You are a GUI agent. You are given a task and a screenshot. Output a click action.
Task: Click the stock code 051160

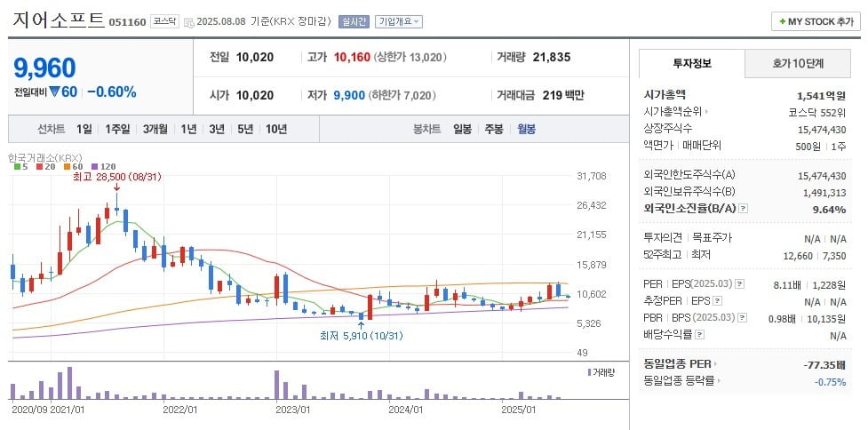(127, 22)
